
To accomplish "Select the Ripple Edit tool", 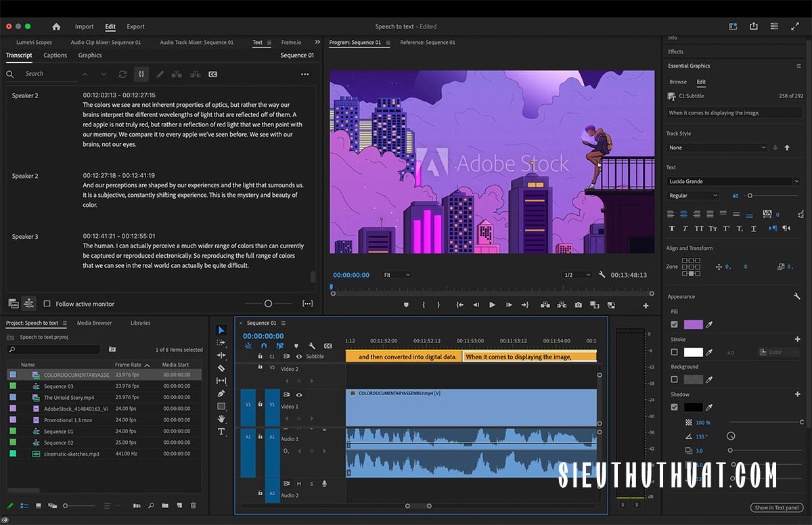I will 221,355.
